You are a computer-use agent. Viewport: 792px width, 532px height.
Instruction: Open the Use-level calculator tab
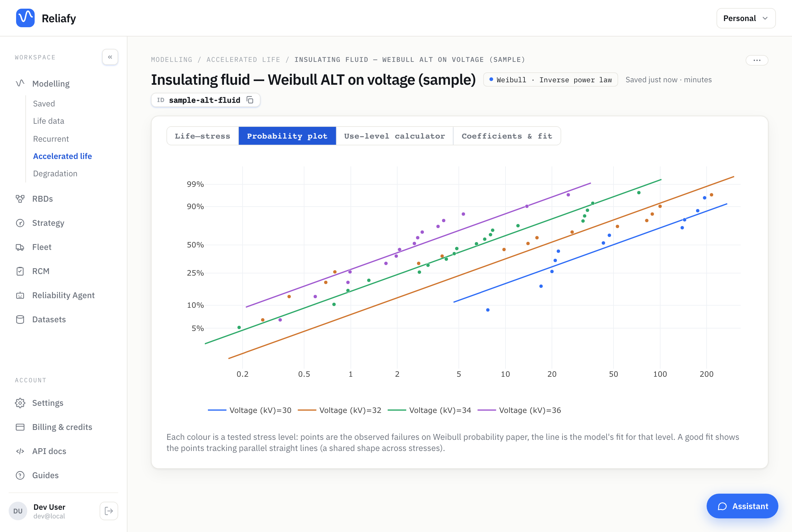394,136
